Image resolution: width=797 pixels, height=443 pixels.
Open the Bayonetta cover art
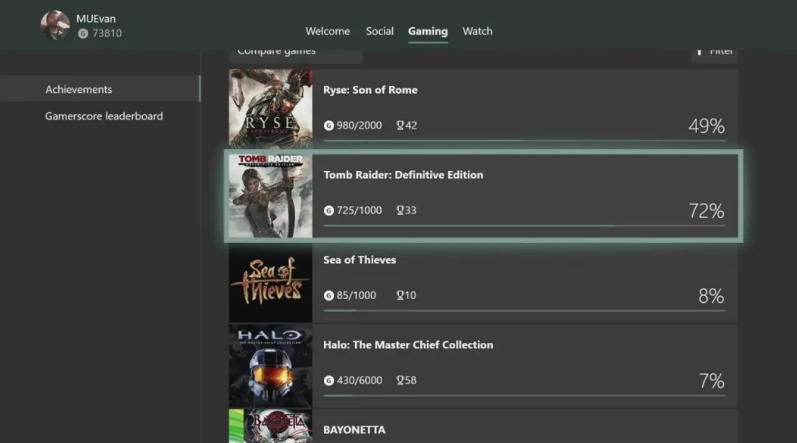pyautogui.click(x=270, y=426)
